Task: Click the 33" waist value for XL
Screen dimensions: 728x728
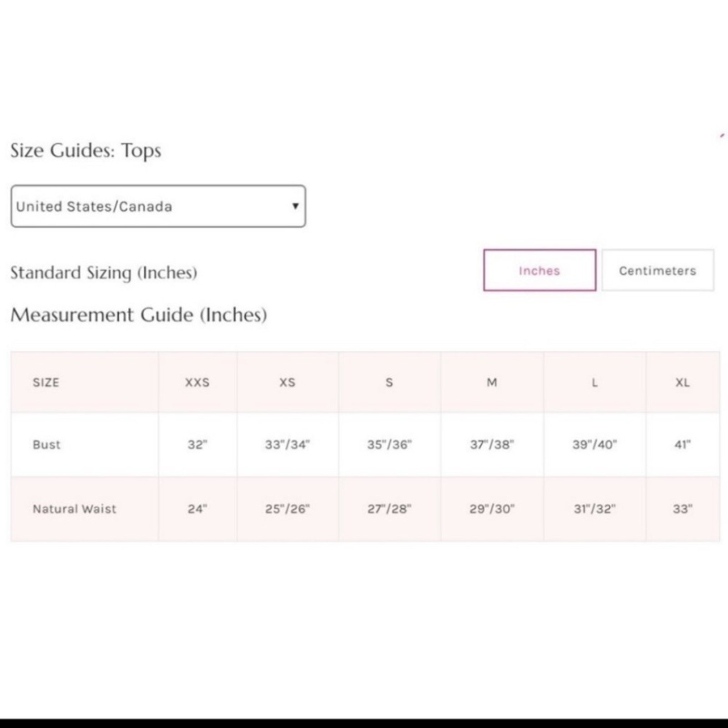Action: (x=682, y=509)
